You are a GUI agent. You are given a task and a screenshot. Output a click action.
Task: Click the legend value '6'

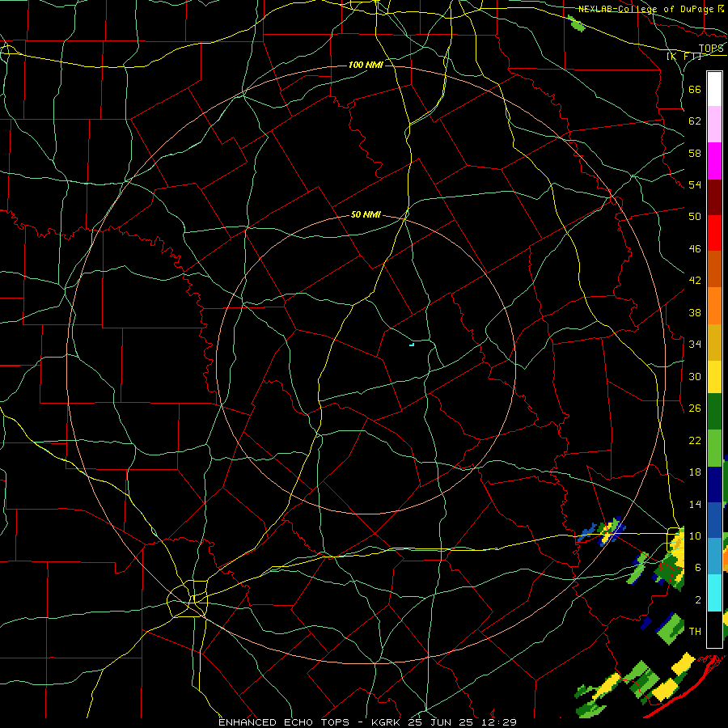tap(697, 568)
